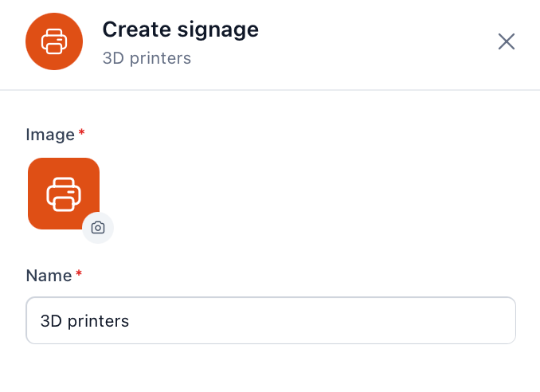Click the white printer glyph inside square image
The image size is (540, 392).
click(64, 194)
